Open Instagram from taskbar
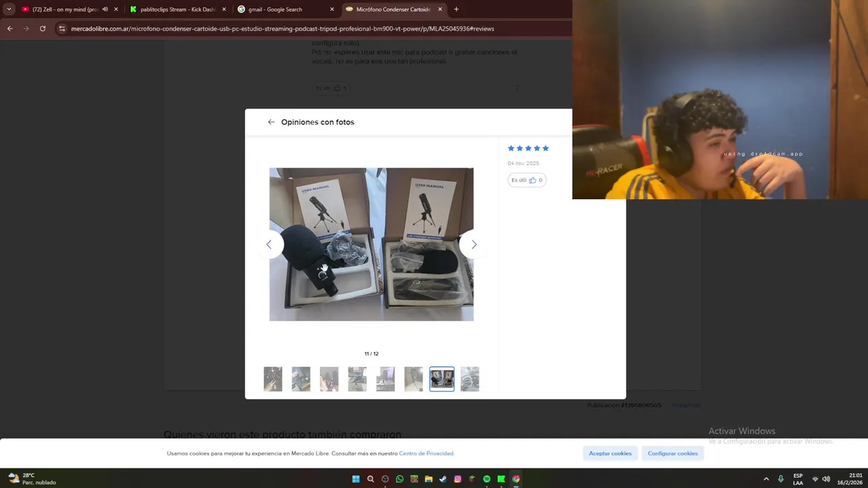This screenshot has width=868, height=488. click(x=458, y=479)
